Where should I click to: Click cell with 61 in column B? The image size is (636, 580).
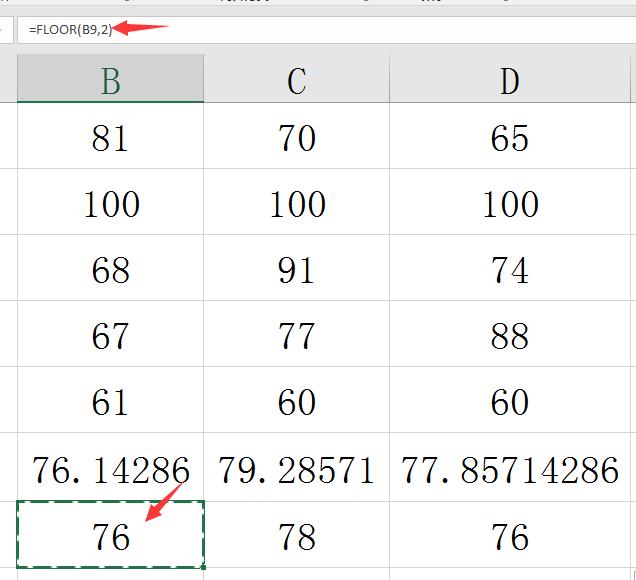110,401
